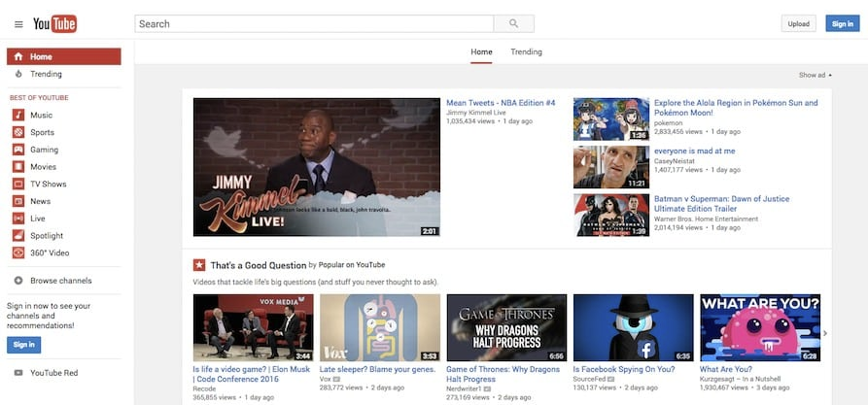The image size is (868, 405).
Task: Open the YouTube Red link
Action: point(54,373)
